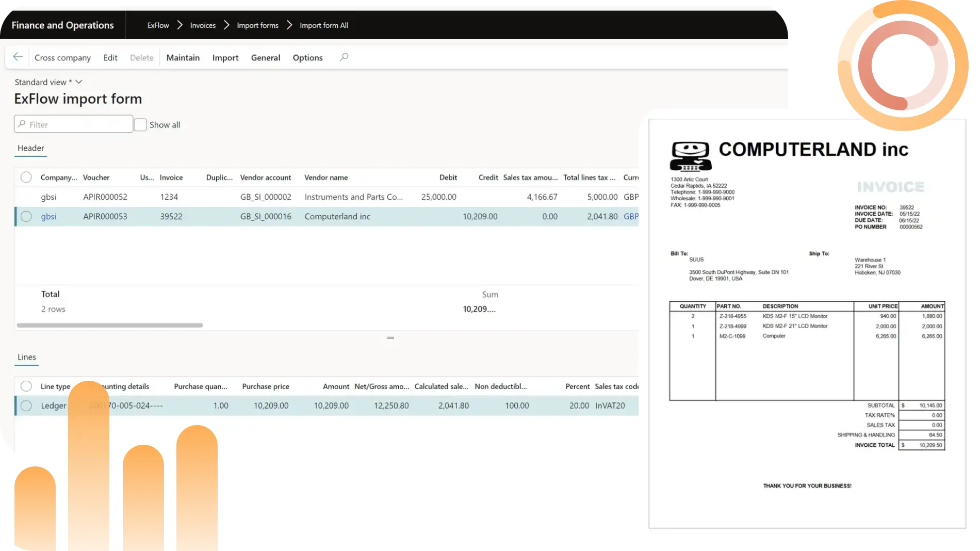Click the Edit button
Viewport: 980px width, 551px height.
point(110,58)
